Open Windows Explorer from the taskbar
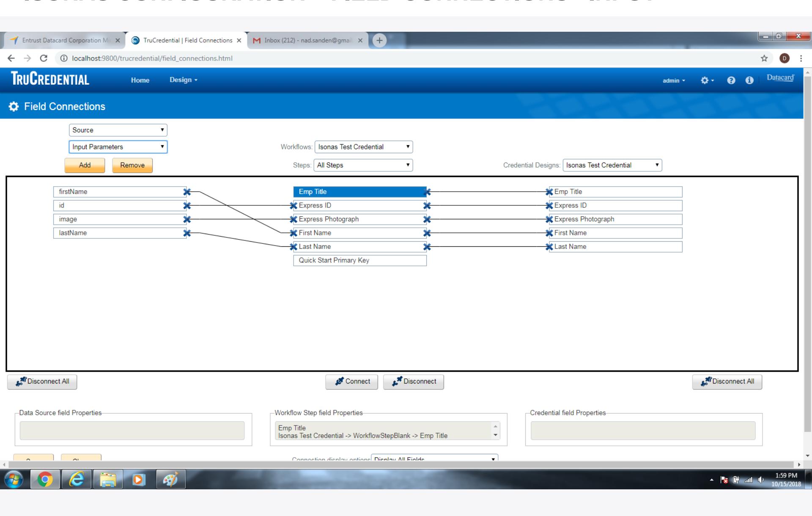Image resolution: width=812 pixels, height=516 pixels. pyautogui.click(x=108, y=480)
